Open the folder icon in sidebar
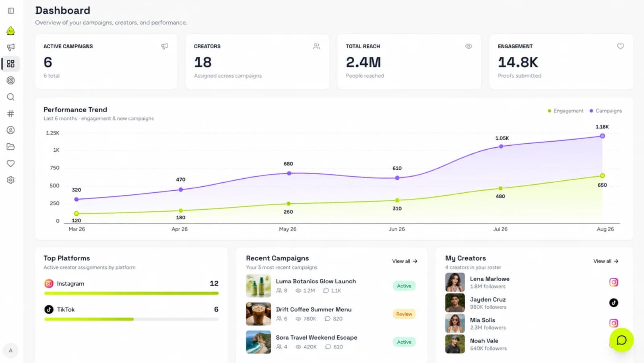Image resolution: width=644 pixels, height=363 pixels. point(11,146)
